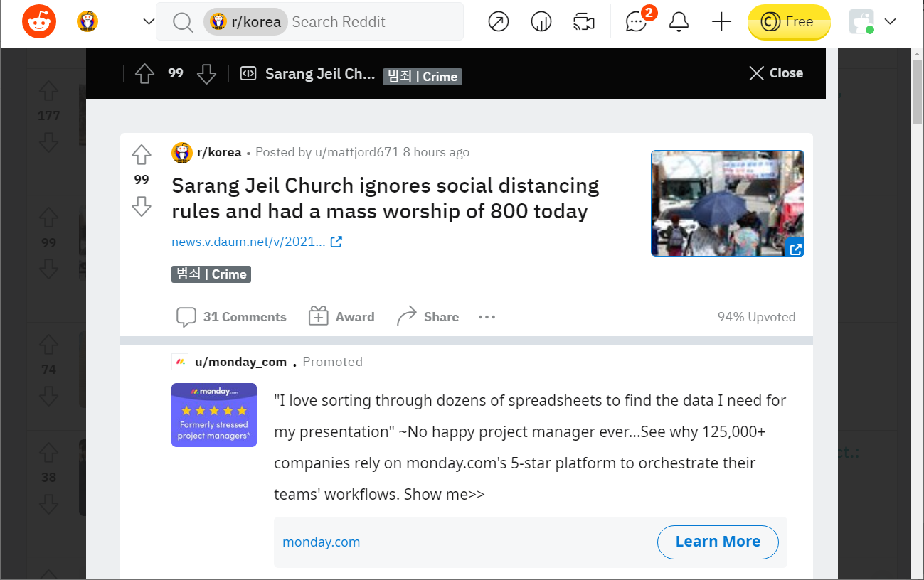Open r/korea avatar next to post

click(182, 152)
